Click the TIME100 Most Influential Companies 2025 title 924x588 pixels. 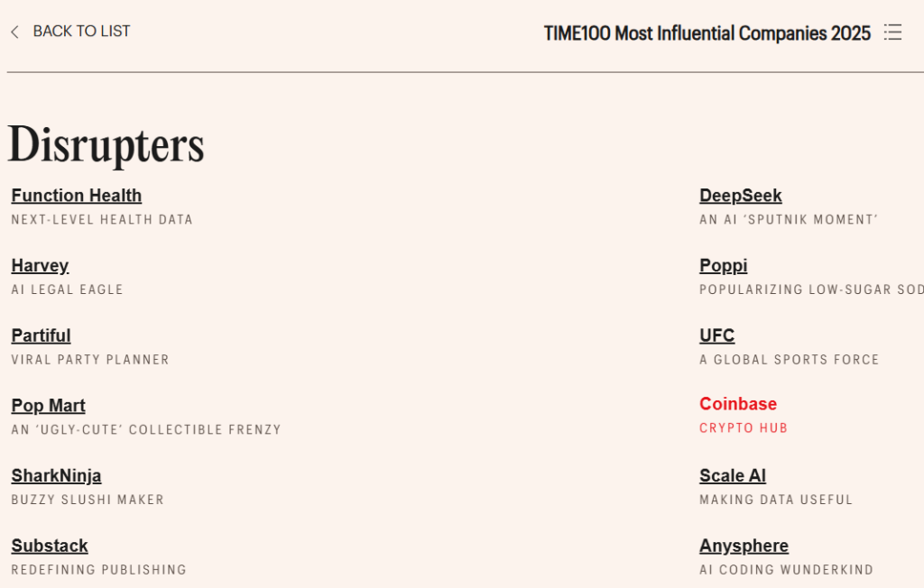click(x=707, y=34)
